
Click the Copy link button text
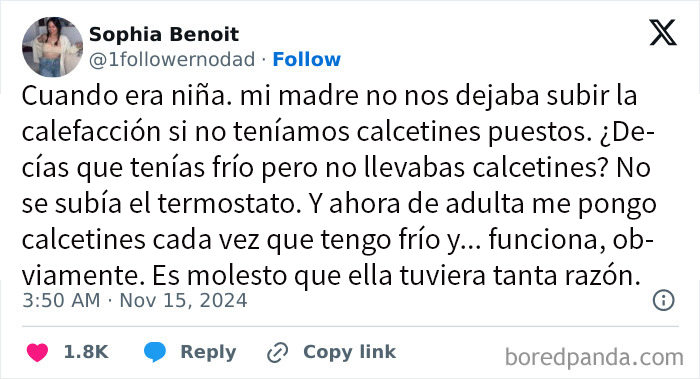pyautogui.click(x=350, y=352)
